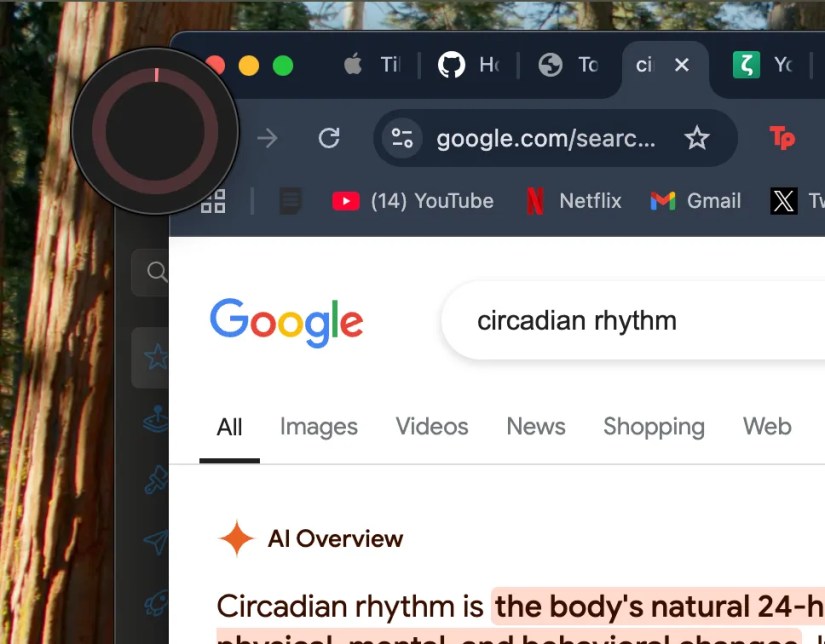The width and height of the screenshot is (825, 644).
Task: Open the YouTube bookmark
Action: click(413, 201)
